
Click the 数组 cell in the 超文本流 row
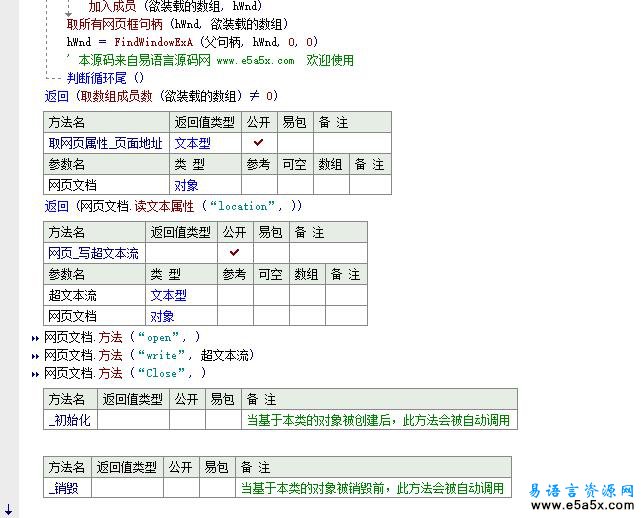[307, 295]
